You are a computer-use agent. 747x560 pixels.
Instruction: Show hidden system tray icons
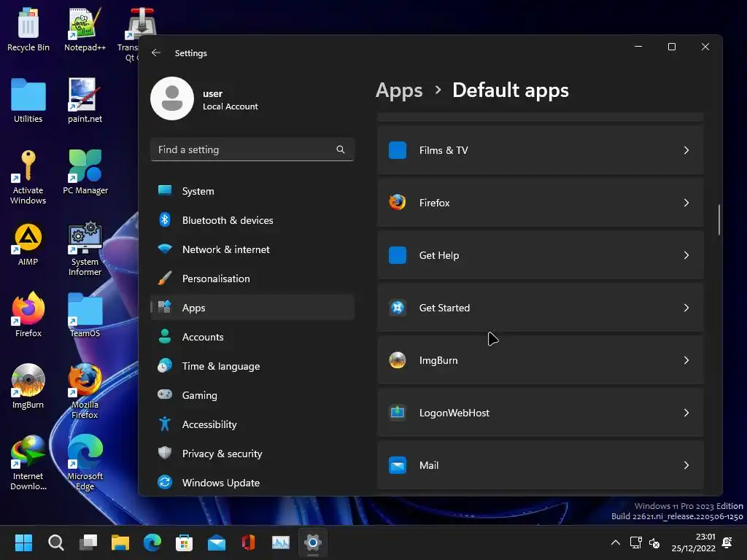[616, 542]
